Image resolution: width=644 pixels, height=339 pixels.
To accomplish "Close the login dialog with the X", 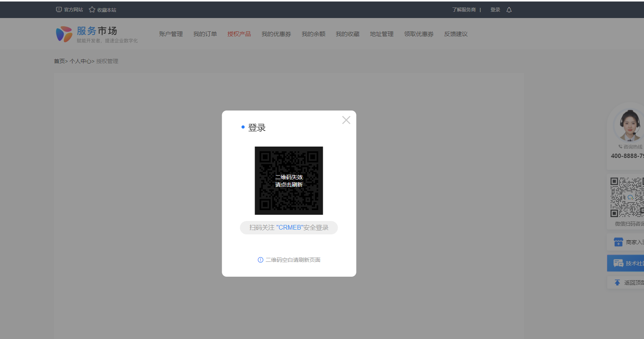I will click(346, 120).
